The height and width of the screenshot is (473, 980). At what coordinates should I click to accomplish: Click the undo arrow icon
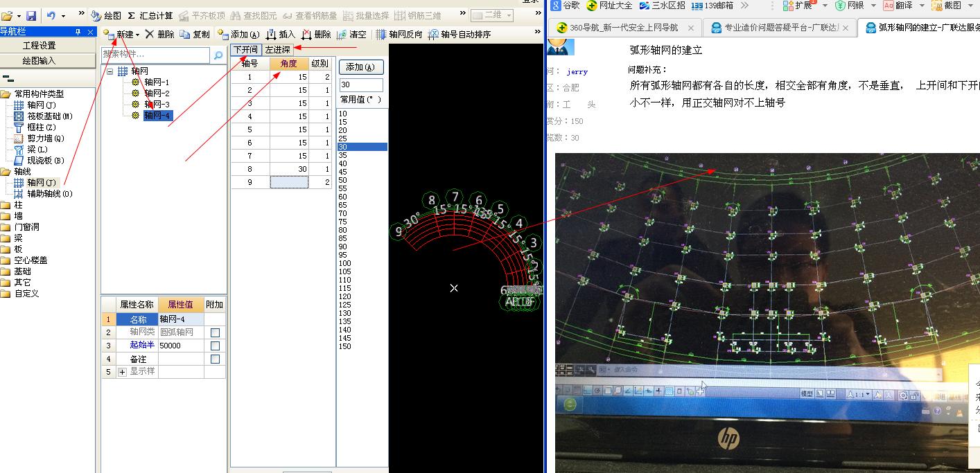coord(51,15)
